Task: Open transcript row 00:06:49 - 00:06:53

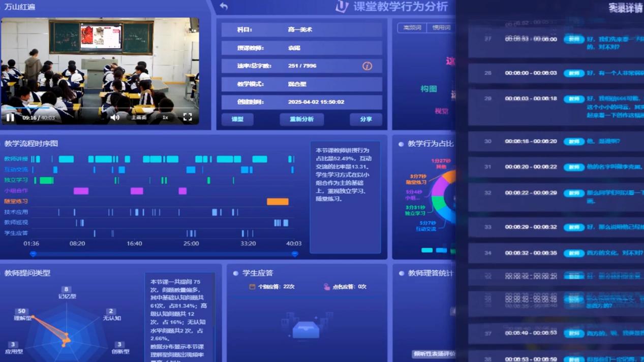Action: pos(556,334)
